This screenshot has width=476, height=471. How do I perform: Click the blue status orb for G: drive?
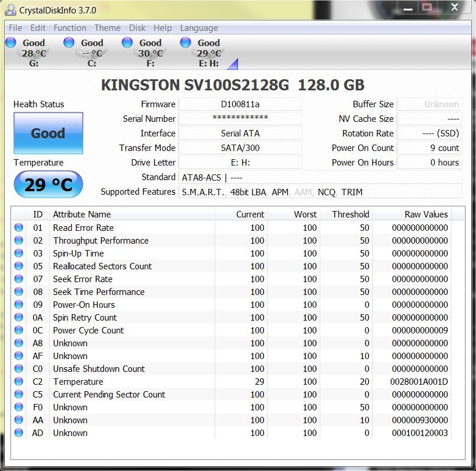coord(10,42)
